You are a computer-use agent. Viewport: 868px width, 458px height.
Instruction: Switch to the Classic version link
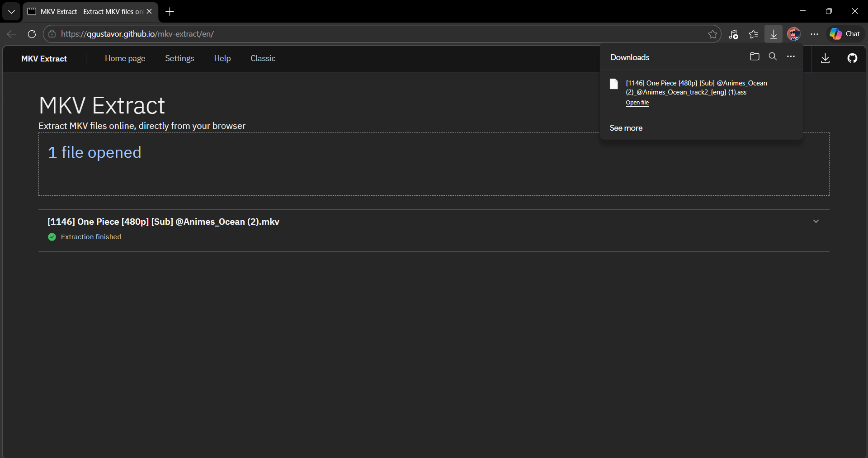click(263, 58)
